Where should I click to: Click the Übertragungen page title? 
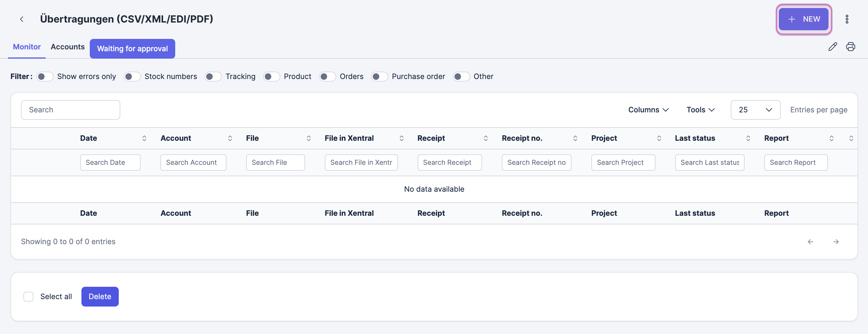pyautogui.click(x=126, y=19)
